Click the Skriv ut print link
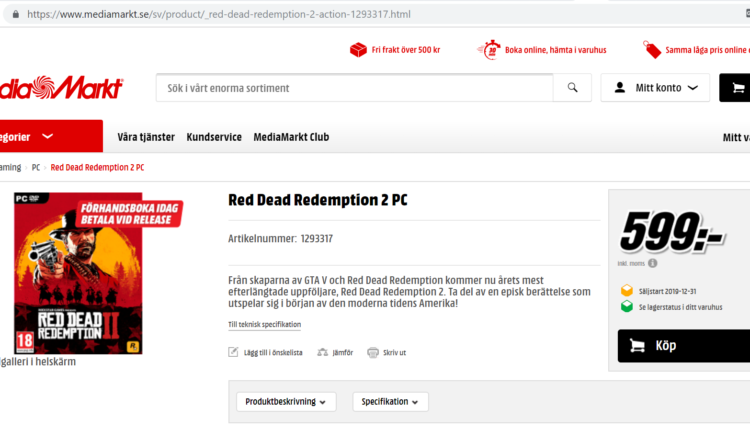Screen dimensions: 750x430 (394, 353)
